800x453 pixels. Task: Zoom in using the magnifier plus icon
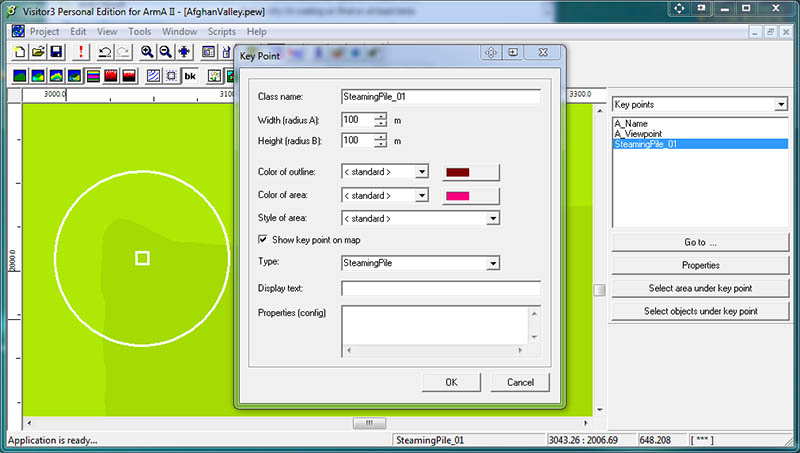coord(147,51)
